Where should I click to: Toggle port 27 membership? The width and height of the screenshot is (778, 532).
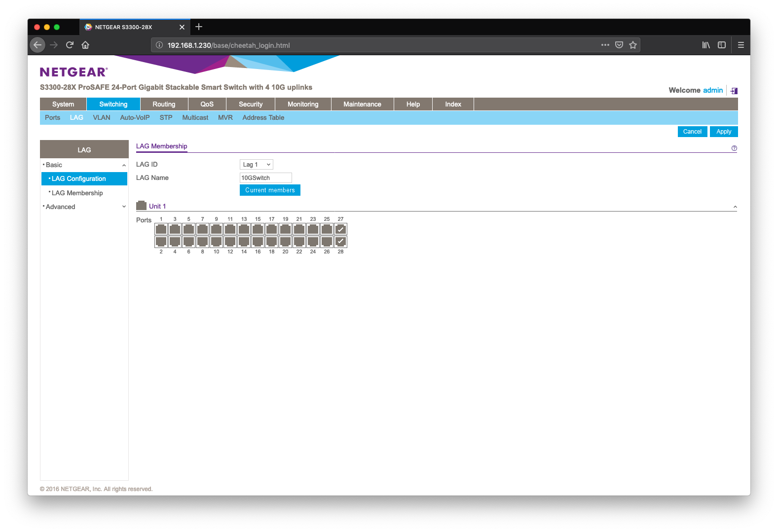(340, 229)
